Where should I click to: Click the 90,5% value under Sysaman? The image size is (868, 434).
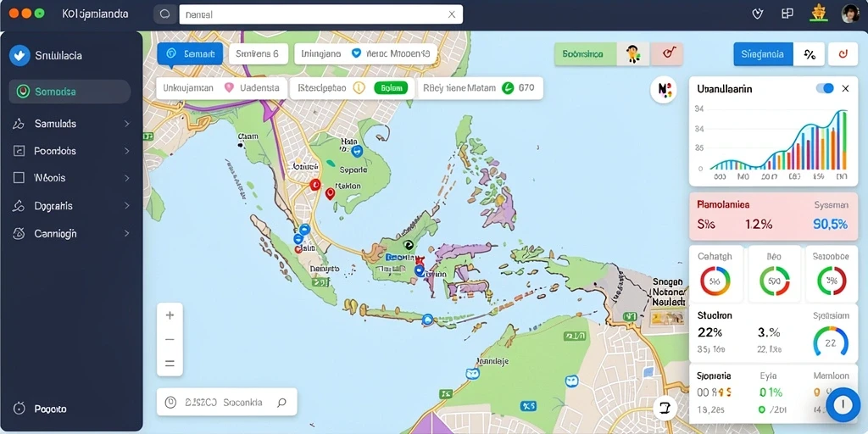pos(831,224)
